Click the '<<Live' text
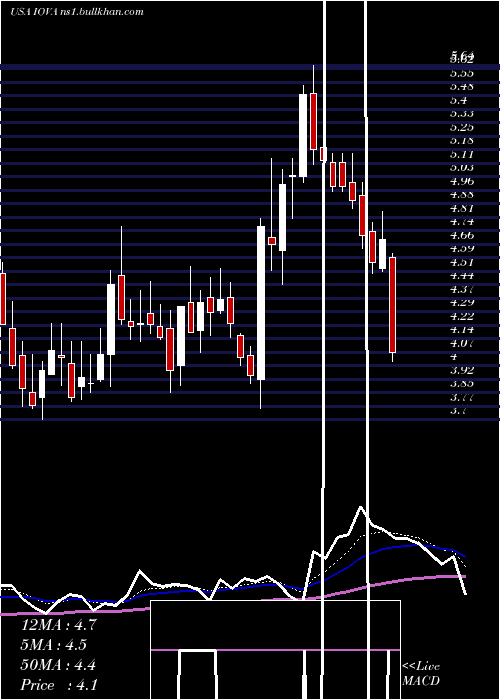Screen dimensions: 500x700 (421, 667)
